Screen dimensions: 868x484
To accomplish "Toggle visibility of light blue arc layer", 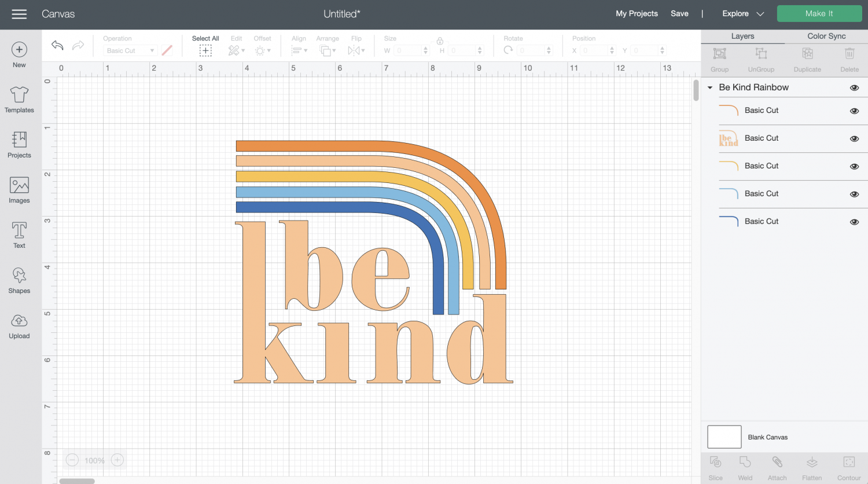I will point(854,195).
